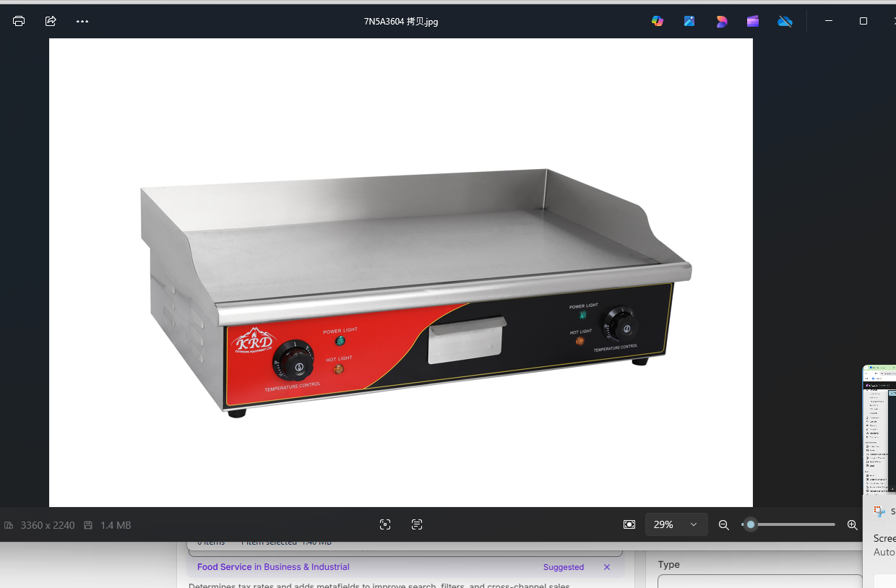The width and height of the screenshot is (896, 588).
Task: Open the See more menu
Action: 82,21
